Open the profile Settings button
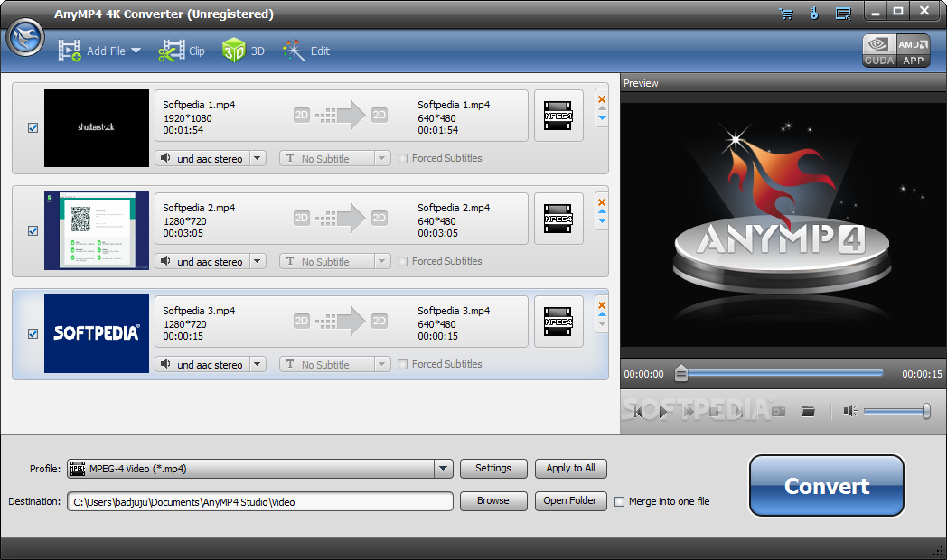The image size is (947, 560). click(493, 468)
